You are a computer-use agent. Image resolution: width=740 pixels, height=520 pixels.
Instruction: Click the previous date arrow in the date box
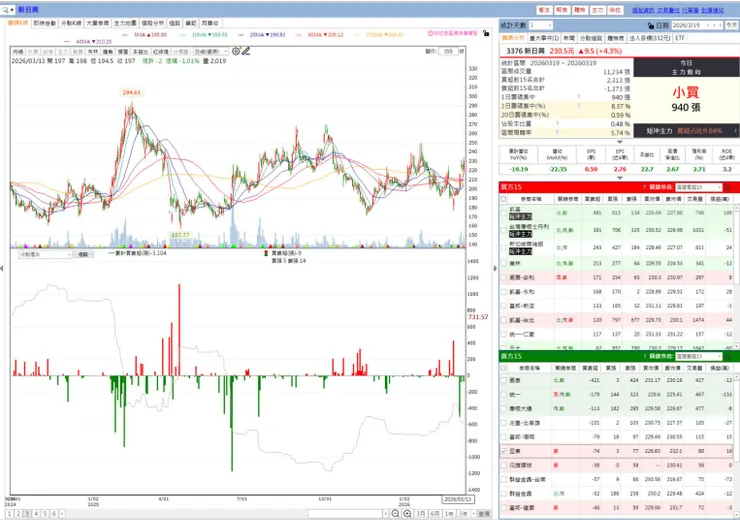pyautogui.click(x=714, y=25)
